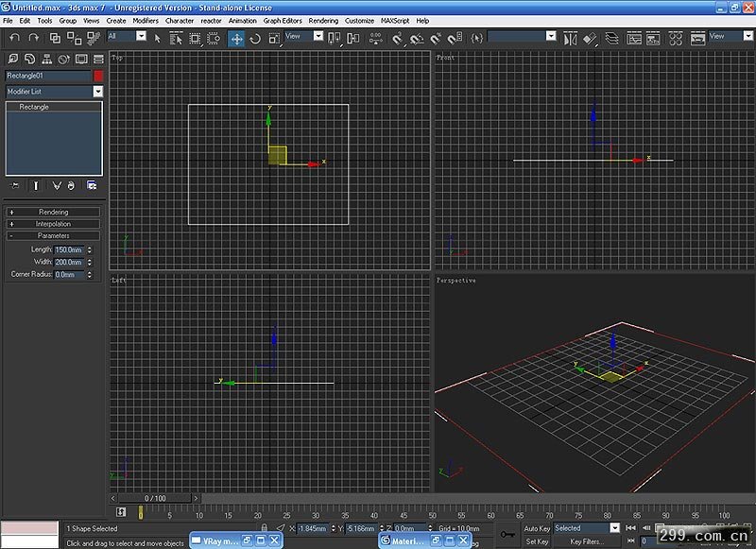756x549 pixels.
Task: Activate the Select and Scale tool
Action: coord(274,39)
